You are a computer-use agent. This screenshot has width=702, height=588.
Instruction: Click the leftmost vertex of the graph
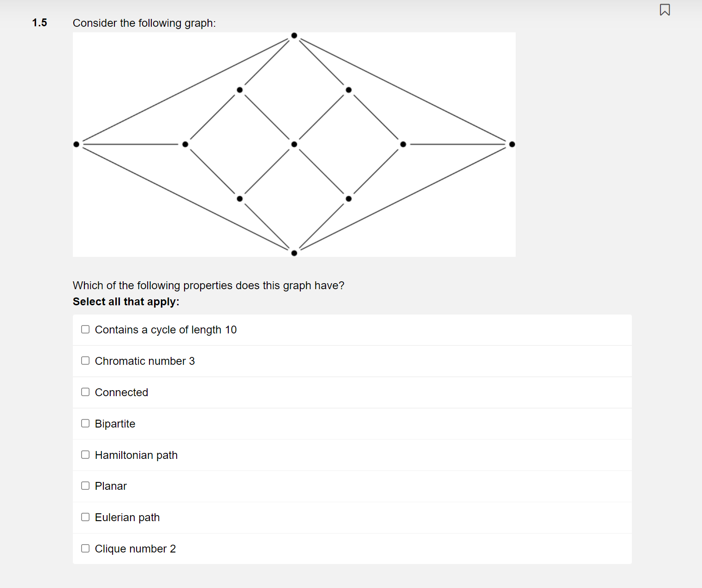tap(77, 144)
